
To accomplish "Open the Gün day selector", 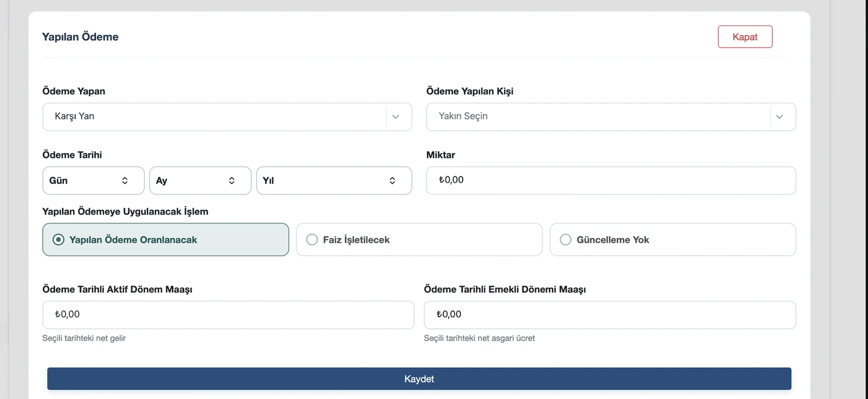I will click(94, 180).
